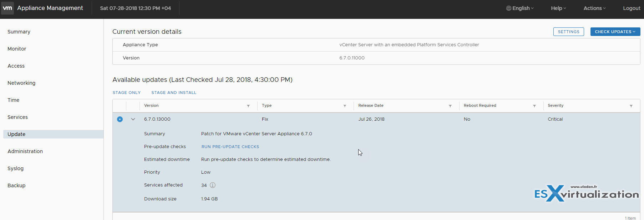Open the CHECK UPDATES dropdown button

tap(615, 32)
